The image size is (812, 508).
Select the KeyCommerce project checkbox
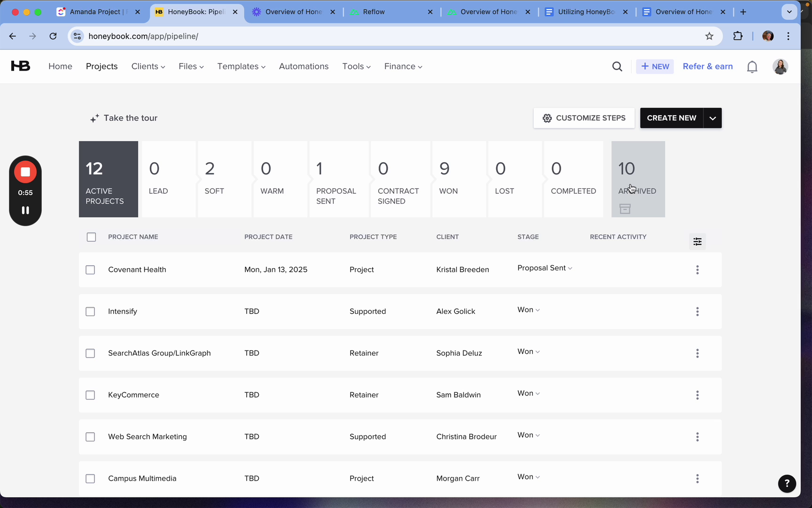(x=90, y=395)
